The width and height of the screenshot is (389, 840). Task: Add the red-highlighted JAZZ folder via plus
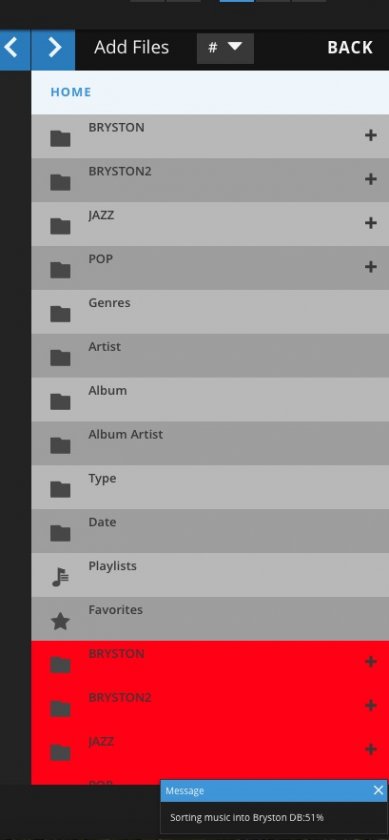pyautogui.click(x=370, y=749)
